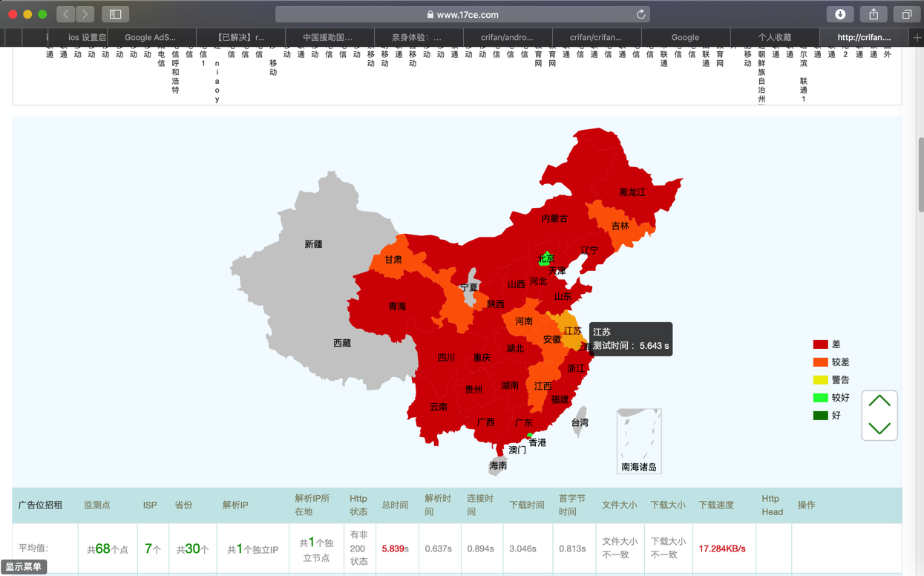Click the '南海诸岛' inset map
This screenshot has height=576, width=924.
639,441
